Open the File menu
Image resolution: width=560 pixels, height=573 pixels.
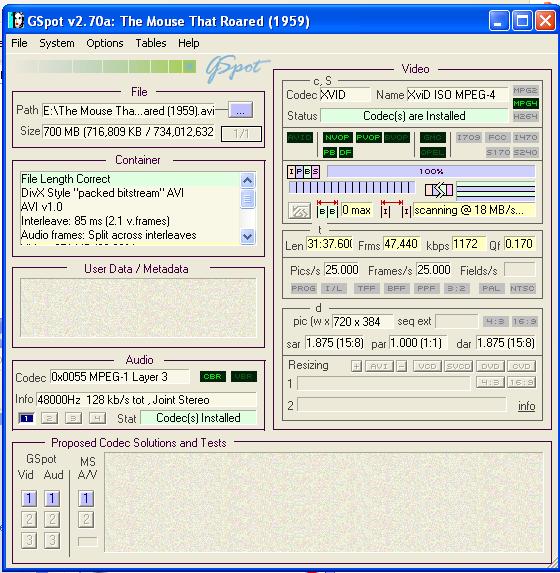(x=19, y=43)
